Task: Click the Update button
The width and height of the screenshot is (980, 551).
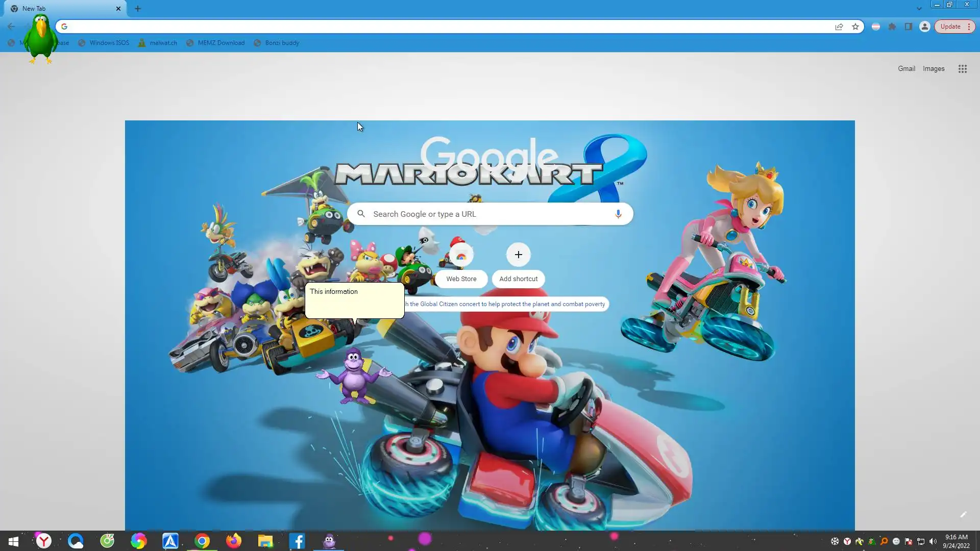Action: click(x=950, y=27)
